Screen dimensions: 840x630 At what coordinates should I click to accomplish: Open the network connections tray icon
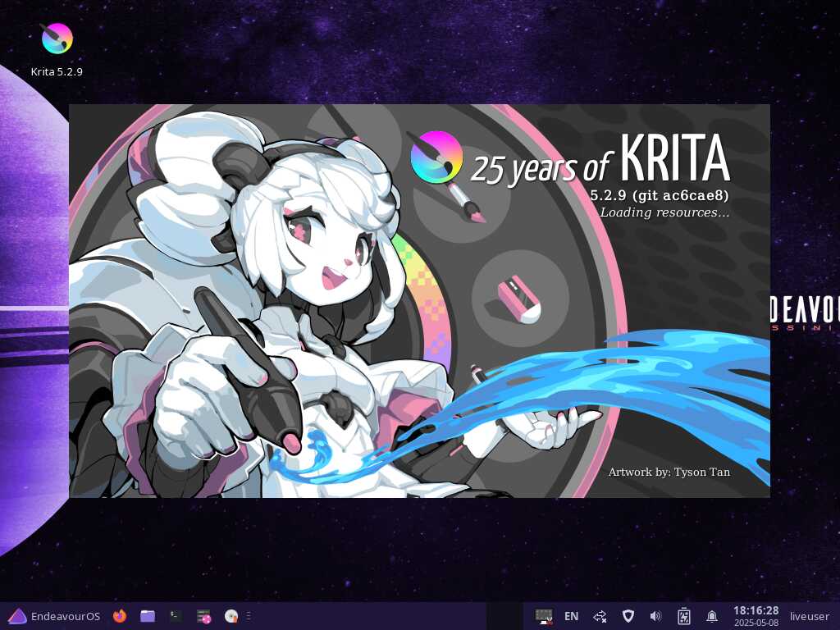tap(600, 616)
